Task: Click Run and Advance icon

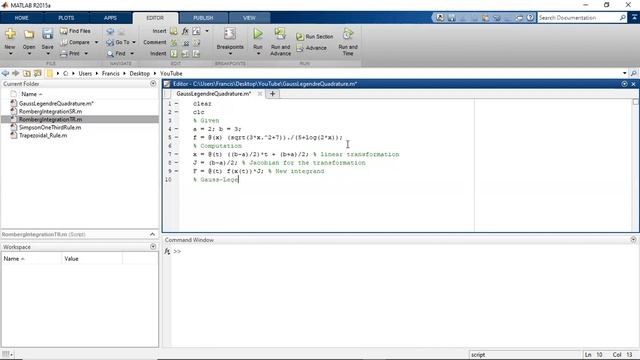Action: click(280, 34)
